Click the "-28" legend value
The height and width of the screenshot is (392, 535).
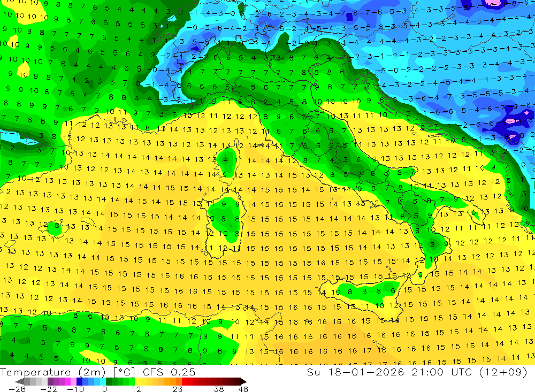(x=17, y=389)
